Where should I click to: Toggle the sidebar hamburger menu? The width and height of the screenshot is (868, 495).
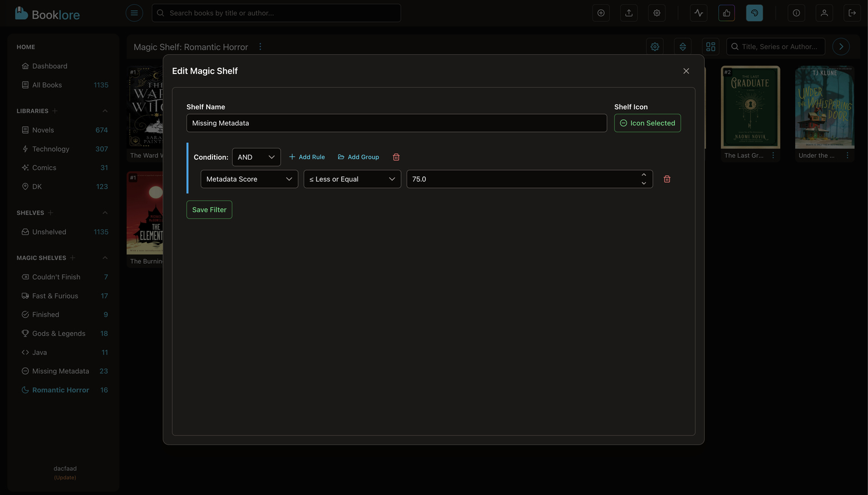(x=134, y=13)
